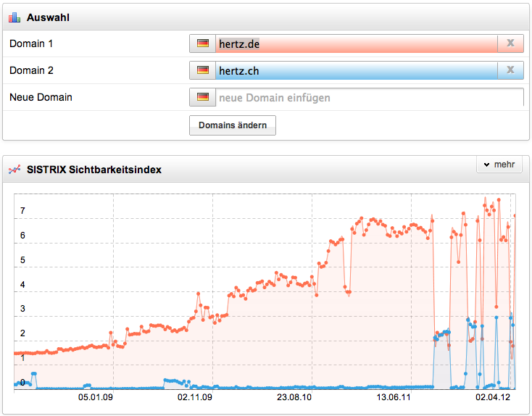Focus the neue Domain einfügen input
Image resolution: width=532 pixels, height=416 pixels.
click(x=368, y=97)
